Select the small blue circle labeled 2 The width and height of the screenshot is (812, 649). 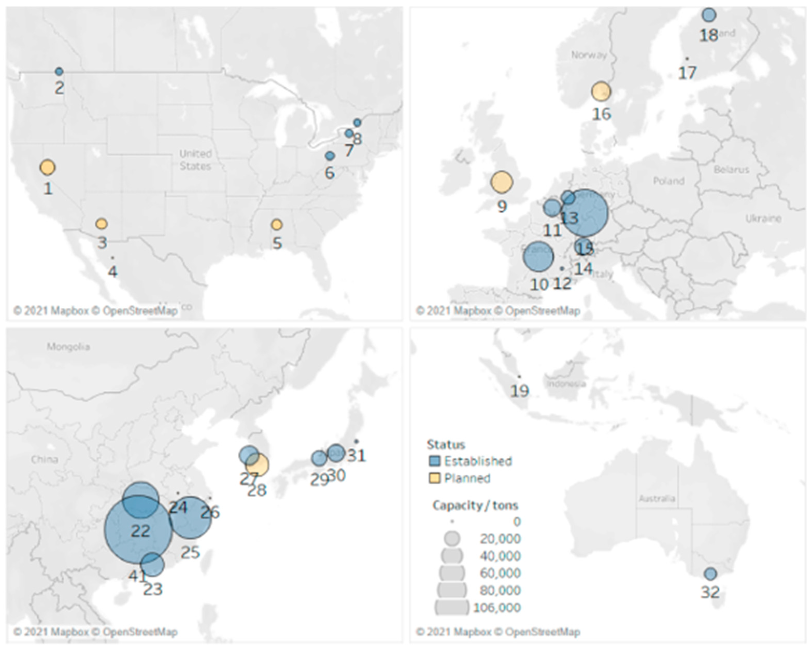click(x=59, y=71)
